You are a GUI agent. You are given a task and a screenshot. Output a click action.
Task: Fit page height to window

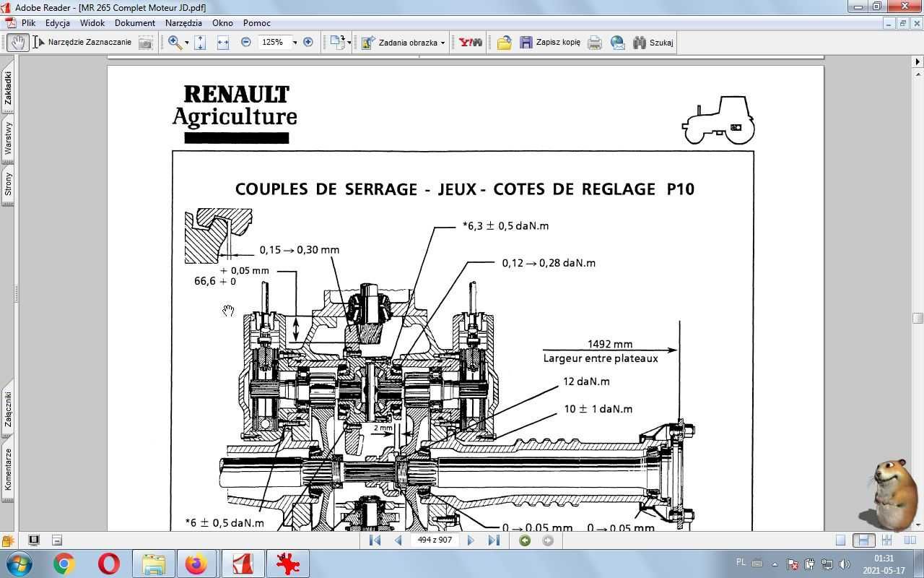click(x=200, y=43)
